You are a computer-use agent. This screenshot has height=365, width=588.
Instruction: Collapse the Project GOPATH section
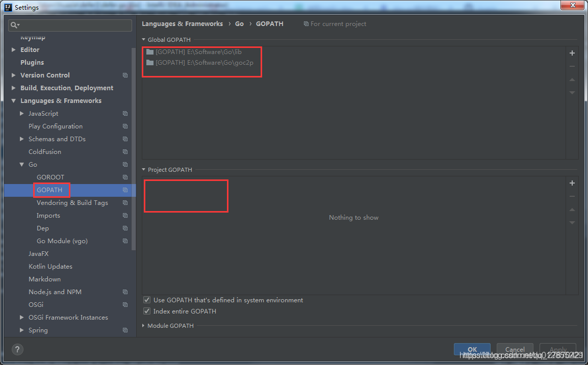tap(144, 169)
